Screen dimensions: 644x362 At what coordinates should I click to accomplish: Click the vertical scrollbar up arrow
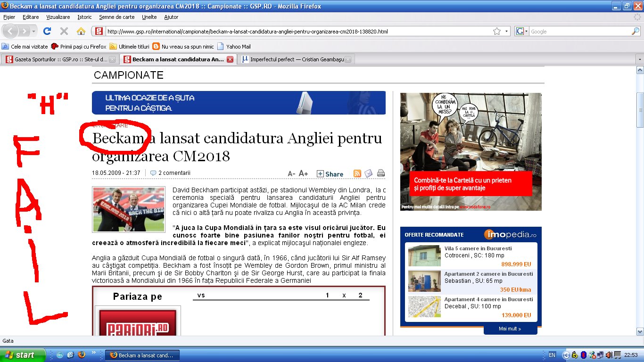point(640,70)
